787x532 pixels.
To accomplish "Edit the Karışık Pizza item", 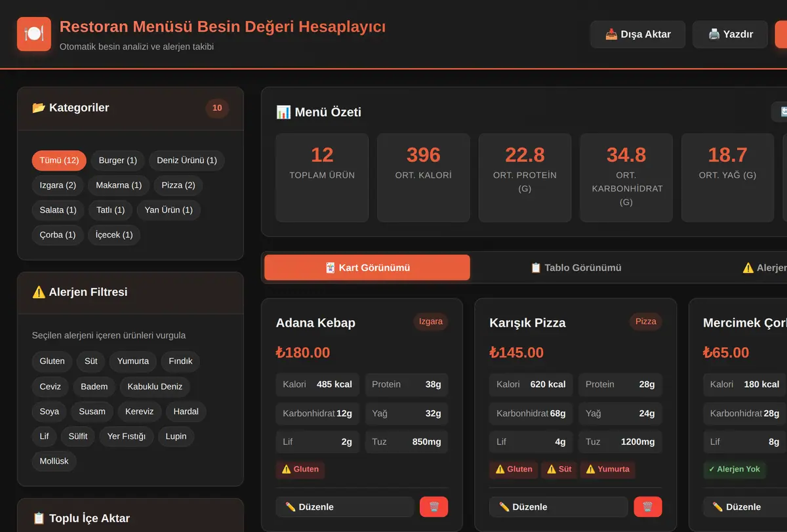I will 559,506.
